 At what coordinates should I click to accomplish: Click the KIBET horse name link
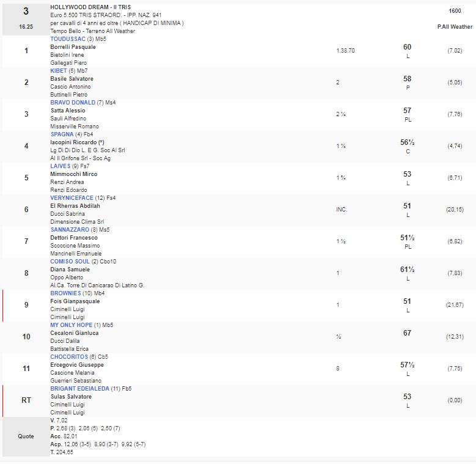(x=58, y=71)
